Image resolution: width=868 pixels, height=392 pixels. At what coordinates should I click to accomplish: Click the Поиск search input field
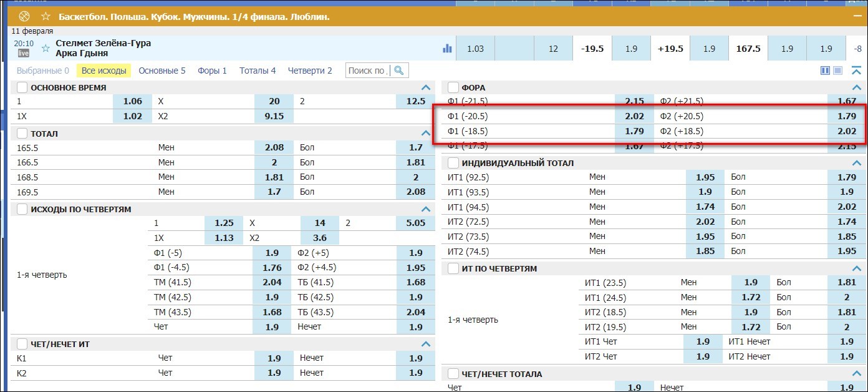click(369, 71)
